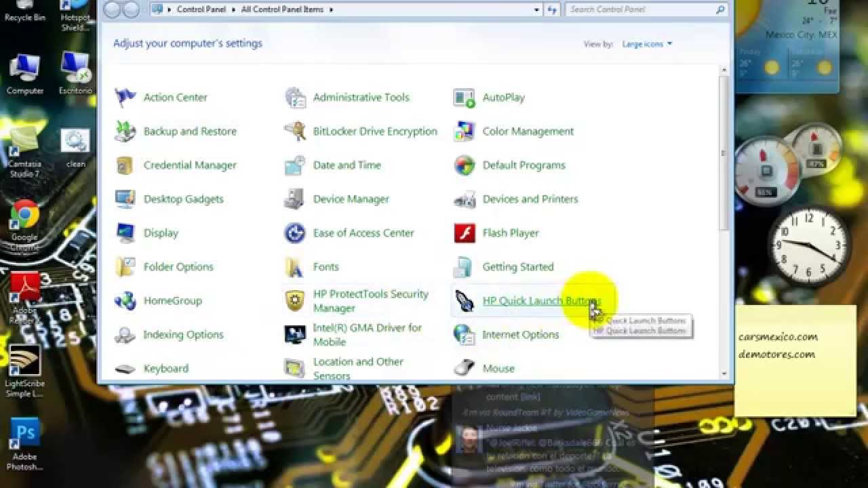Open Ease of Access Center icon
This screenshot has width=868, height=488.
pyautogui.click(x=295, y=233)
